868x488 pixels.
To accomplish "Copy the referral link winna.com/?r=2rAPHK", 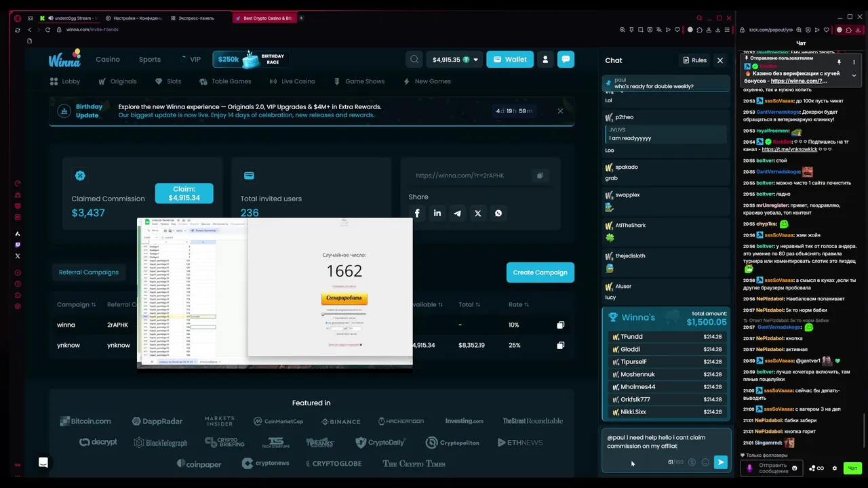I will point(540,176).
